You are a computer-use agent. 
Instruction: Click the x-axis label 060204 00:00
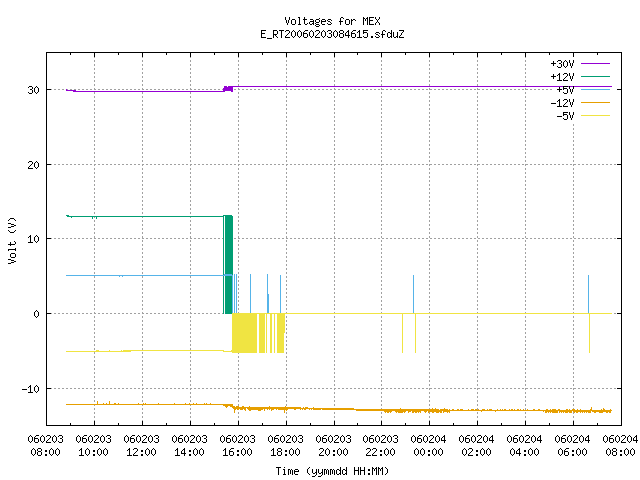pos(428,446)
